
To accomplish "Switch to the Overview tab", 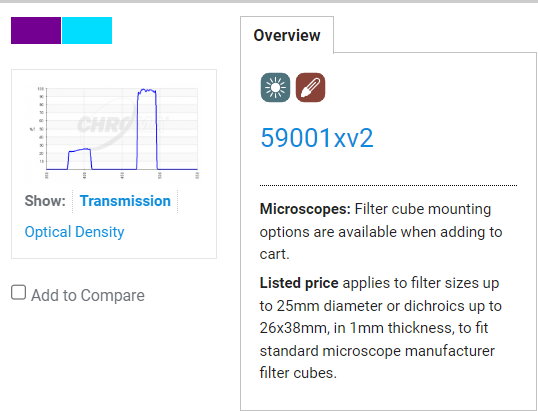I will pos(287,35).
